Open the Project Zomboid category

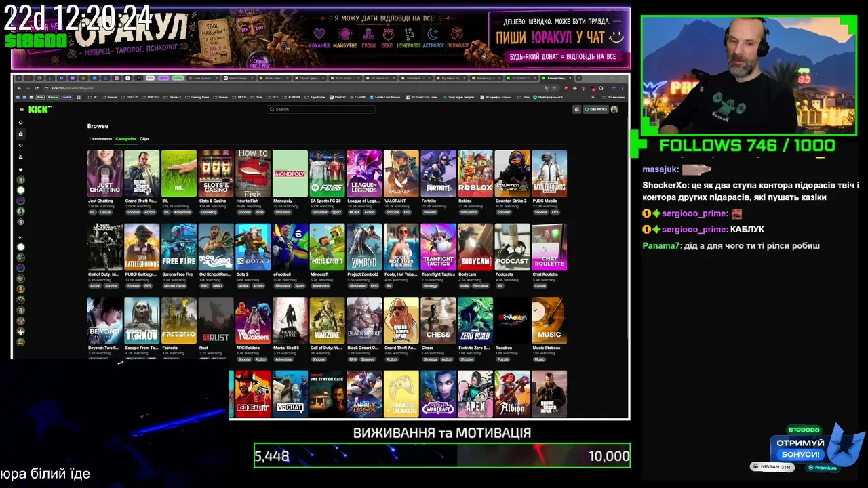coord(364,247)
